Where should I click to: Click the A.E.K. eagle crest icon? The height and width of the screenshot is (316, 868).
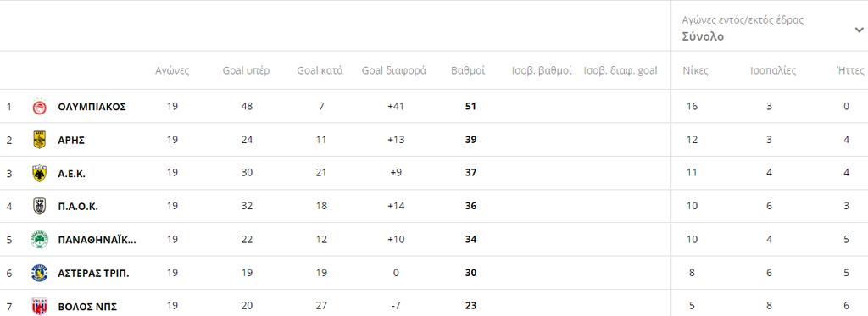[x=39, y=173]
